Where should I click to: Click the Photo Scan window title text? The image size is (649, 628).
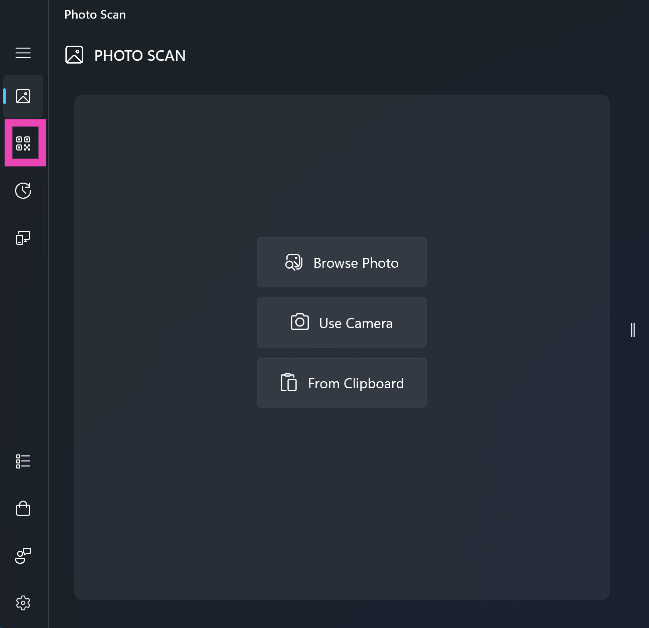[95, 15]
